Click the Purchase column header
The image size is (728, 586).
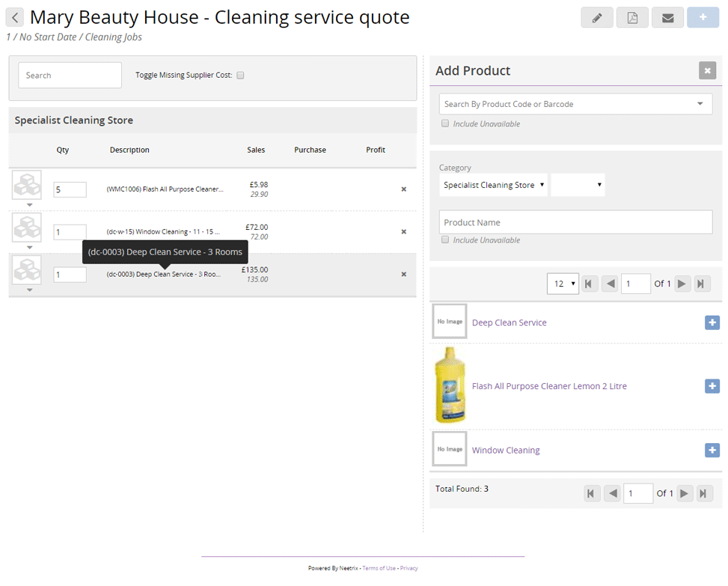(x=311, y=150)
